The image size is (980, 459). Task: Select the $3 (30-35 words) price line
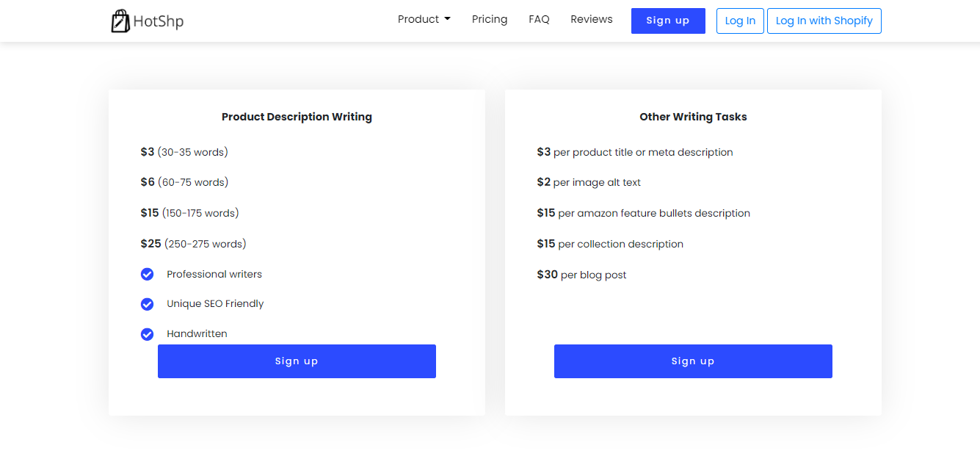(x=184, y=152)
